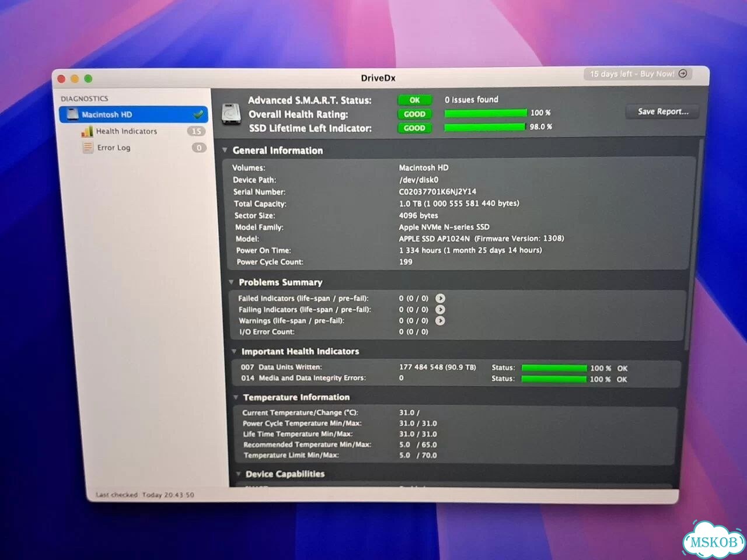This screenshot has height=560, width=747.
Task: Click the Sector Size value 4096 bytes
Action: click(x=418, y=215)
